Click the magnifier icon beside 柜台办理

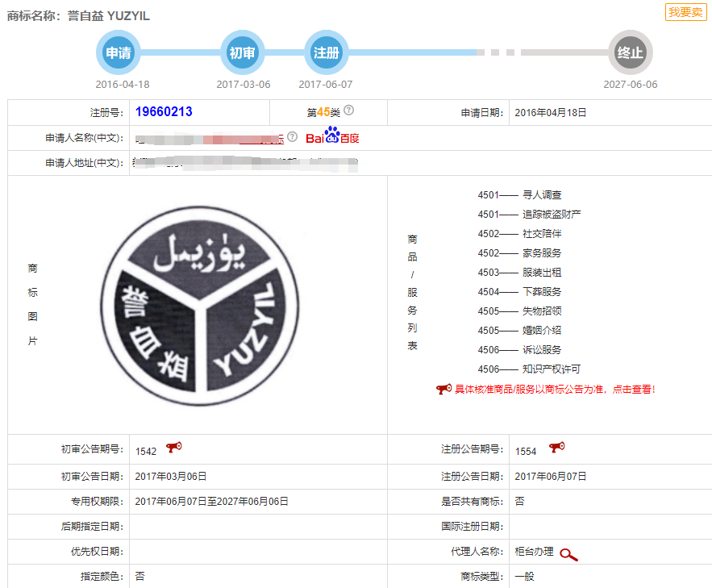tap(568, 554)
